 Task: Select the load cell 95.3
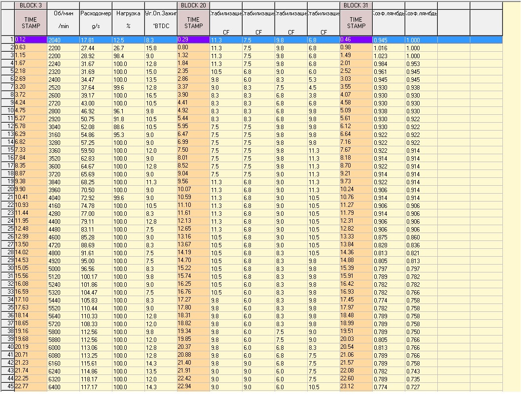pos(128,135)
